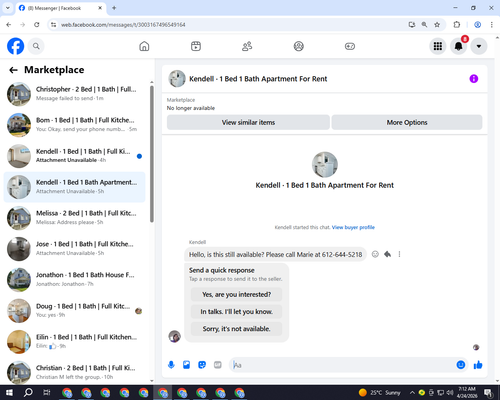
Task: Send quick response 'Sorry, it's not available.'
Action: tap(236, 329)
